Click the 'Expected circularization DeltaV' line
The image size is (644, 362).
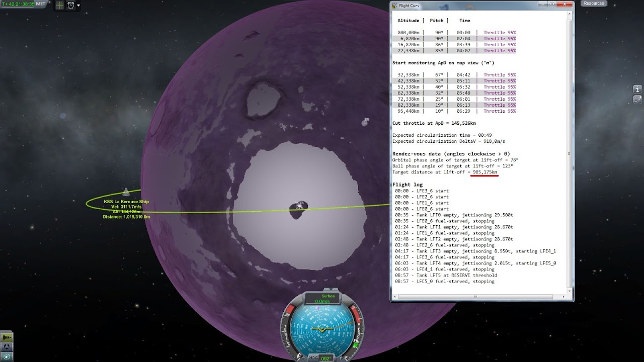(449, 141)
